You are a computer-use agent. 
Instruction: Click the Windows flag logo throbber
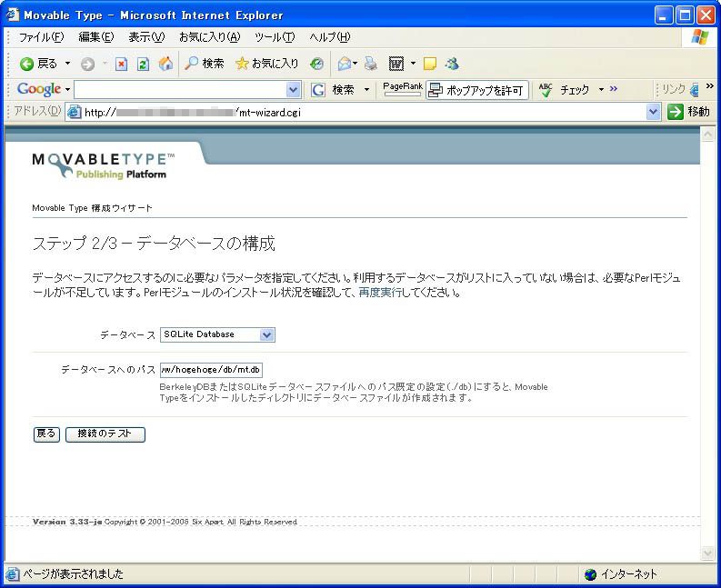coord(699,37)
